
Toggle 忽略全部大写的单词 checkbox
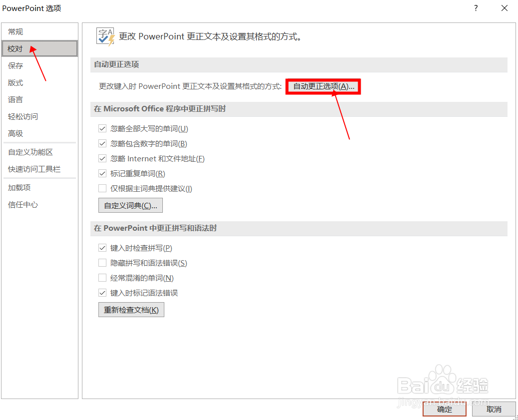(102, 129)
